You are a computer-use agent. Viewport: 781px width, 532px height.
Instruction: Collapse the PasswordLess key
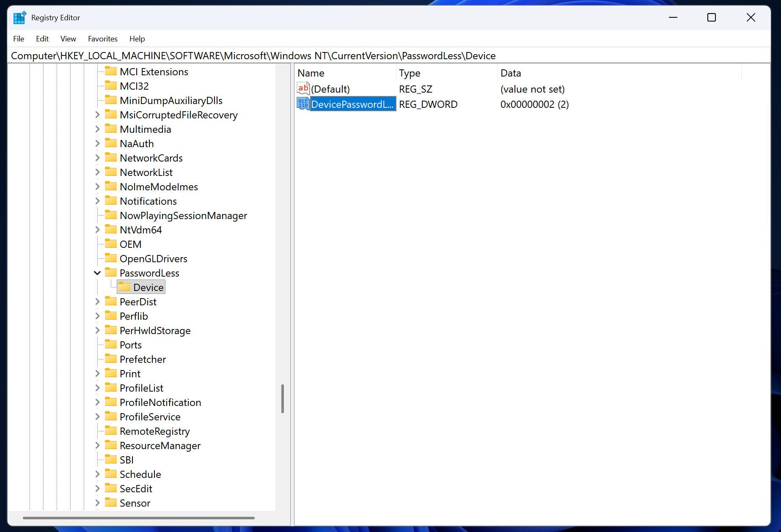(97, 273)
